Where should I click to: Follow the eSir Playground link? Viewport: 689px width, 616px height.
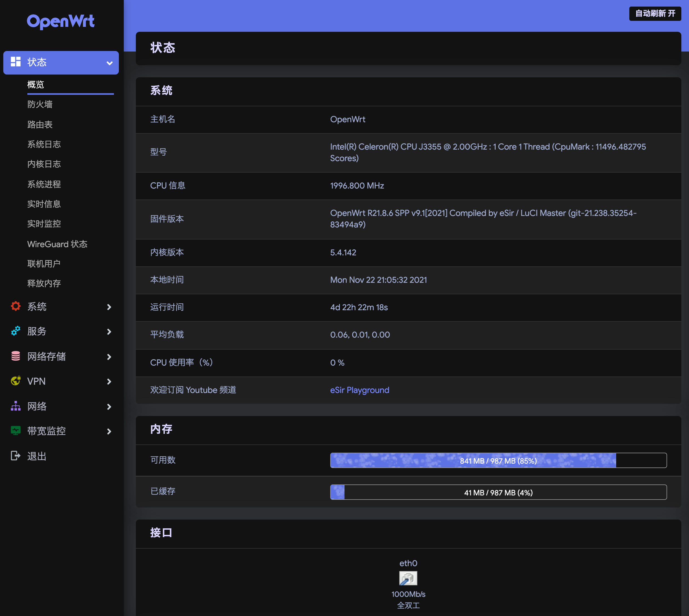click(x=360, y=390)
